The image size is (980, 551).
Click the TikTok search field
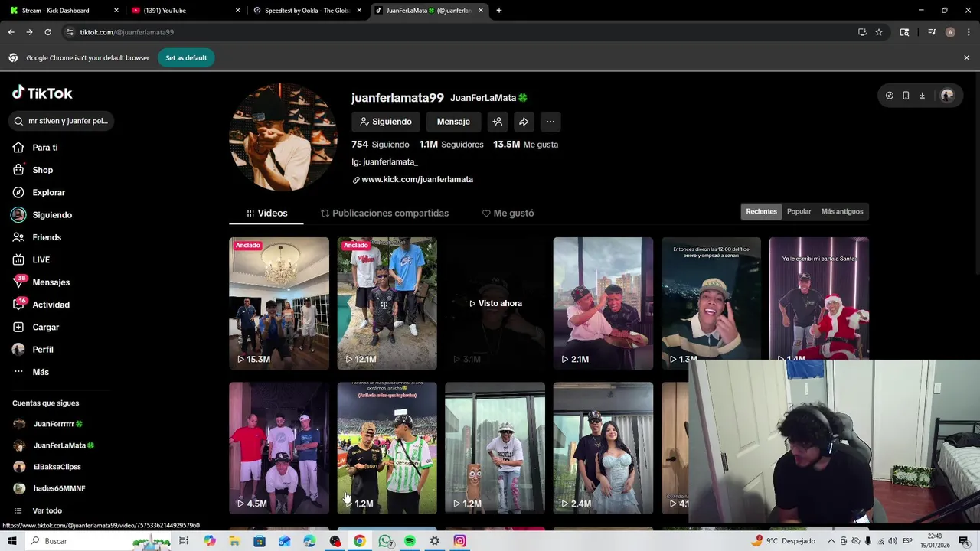pyautogui.click(x=63, y=121)
